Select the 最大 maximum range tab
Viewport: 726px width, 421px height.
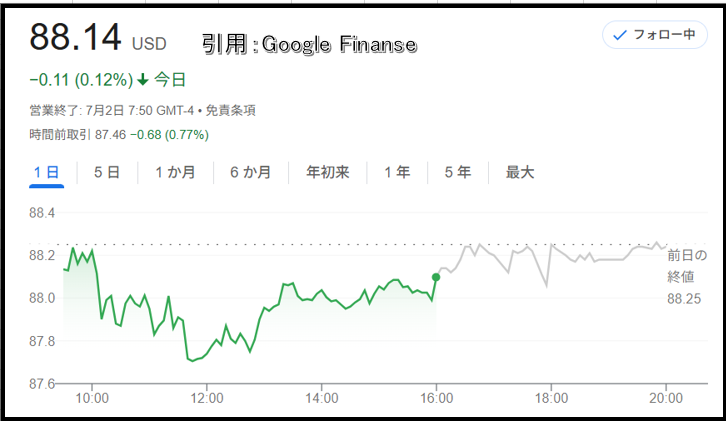[520, 172]
